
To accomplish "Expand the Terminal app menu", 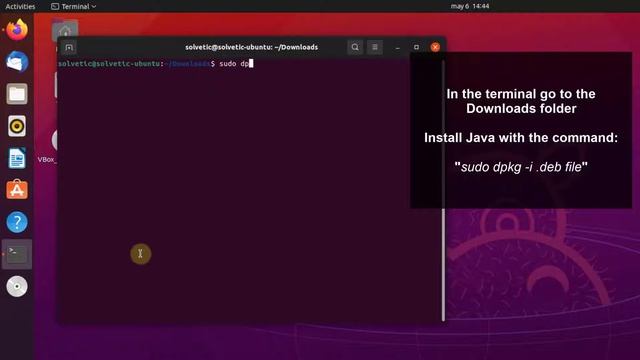I will [x=73, y=6].
